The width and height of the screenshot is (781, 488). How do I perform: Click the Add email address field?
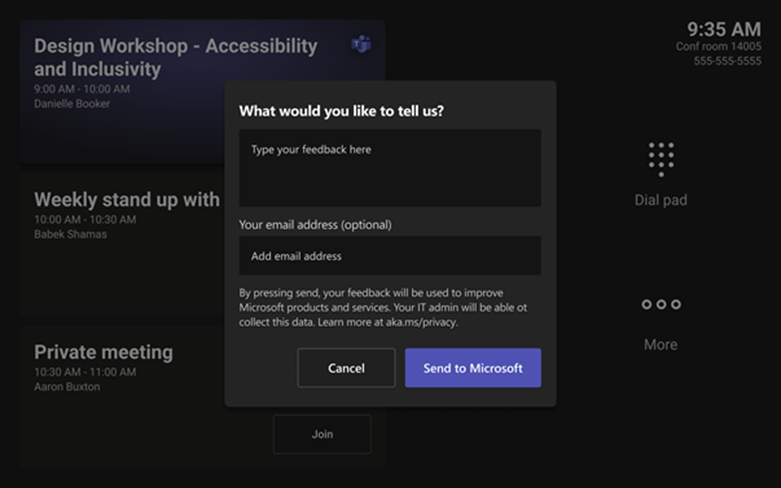tap(390, 256)
